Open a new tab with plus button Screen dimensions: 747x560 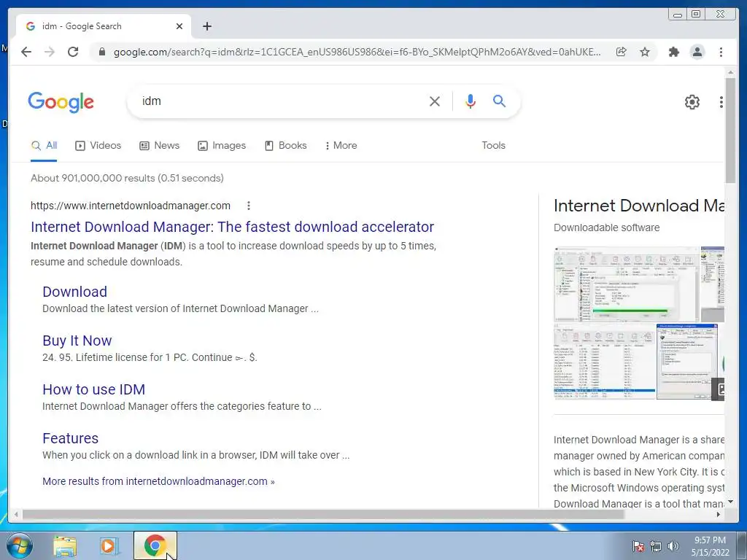tap(206, 26)
